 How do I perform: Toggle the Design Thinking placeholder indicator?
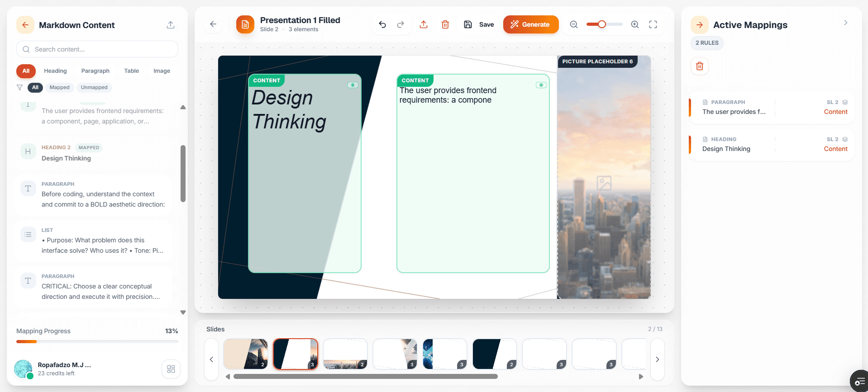coord(353,85)
